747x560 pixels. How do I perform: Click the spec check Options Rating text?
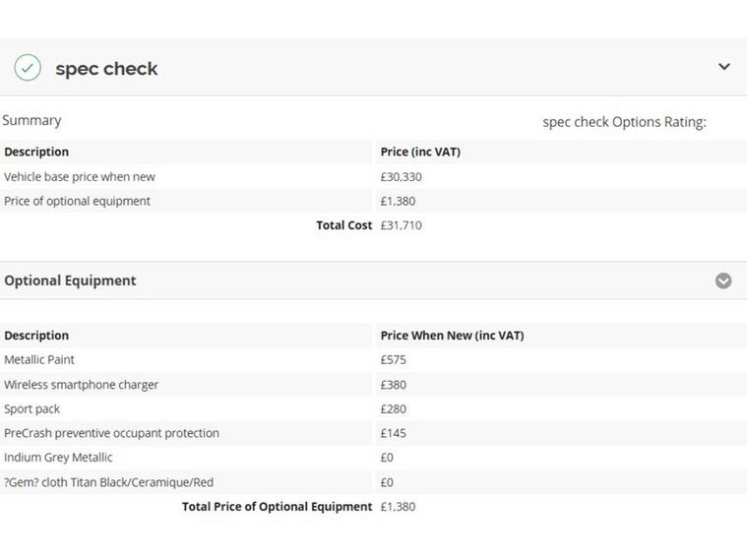click(x=624, y=122)
